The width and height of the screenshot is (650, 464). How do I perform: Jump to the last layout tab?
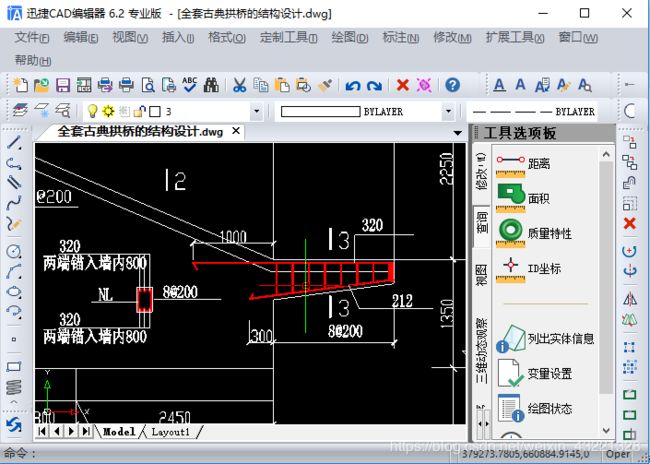coord(86,431)
